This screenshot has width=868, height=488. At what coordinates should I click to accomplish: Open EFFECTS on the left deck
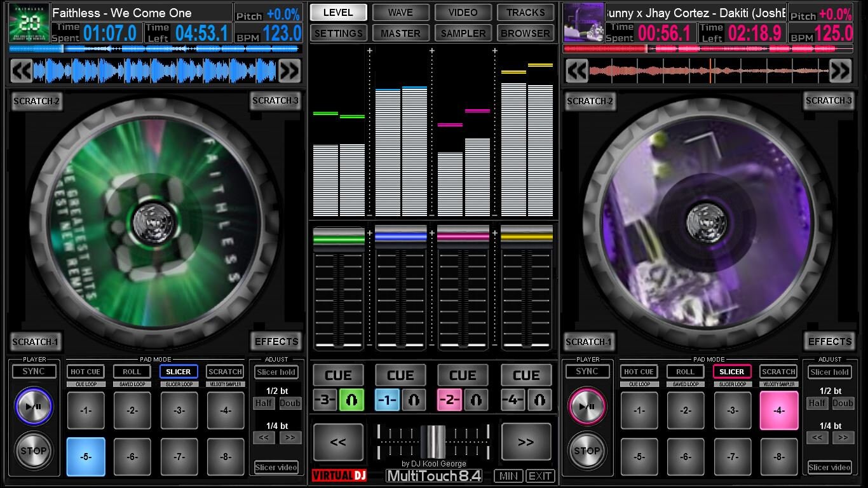pyautogui.click(x=276, y=342)
